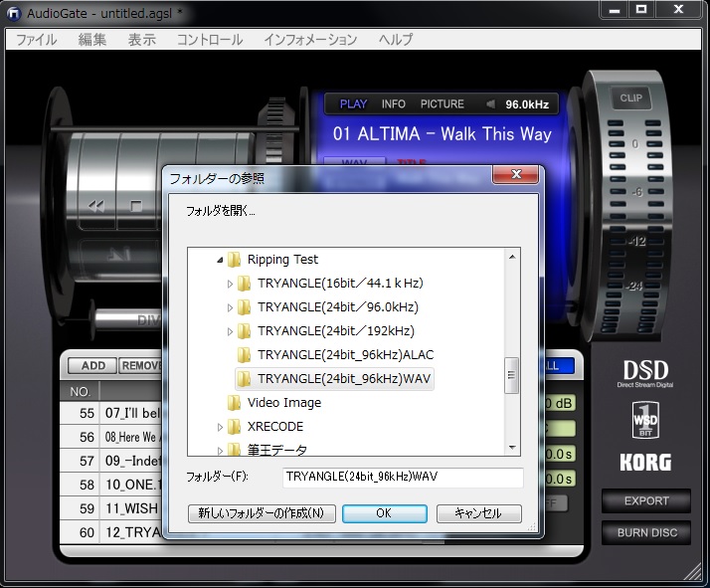The image size is (710, 588).
Task: Select TRYANGLE(24bit／192kHz) folder
Action: [336, 331]
